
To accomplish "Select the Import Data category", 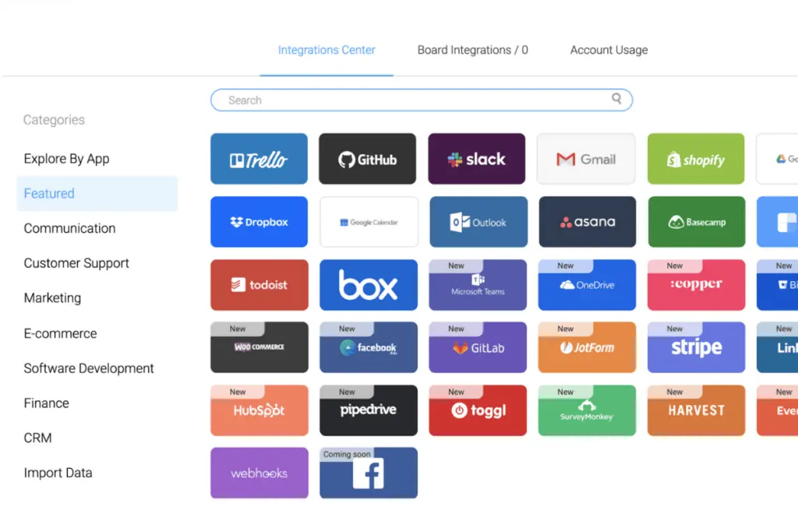I will pyautogui.click(x=58, y=473).
